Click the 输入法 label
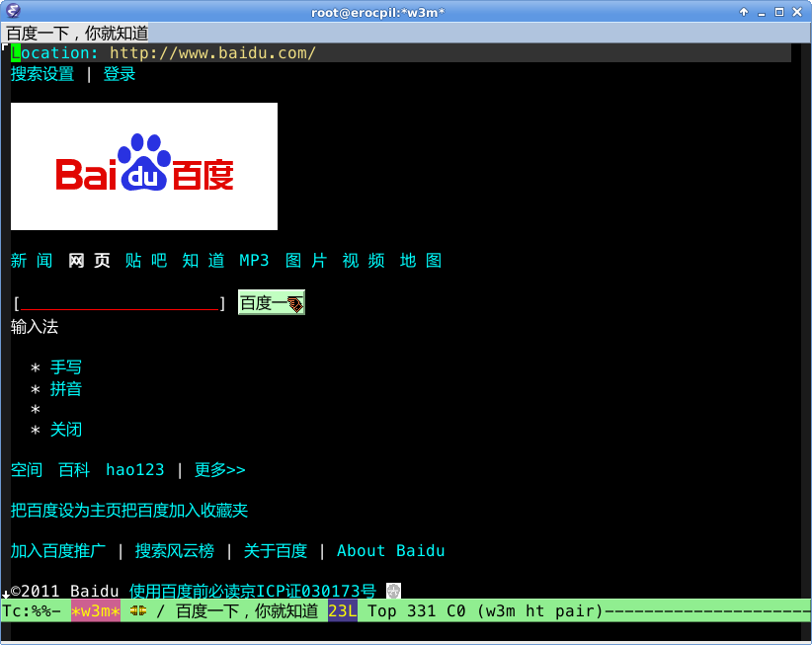 35,327
